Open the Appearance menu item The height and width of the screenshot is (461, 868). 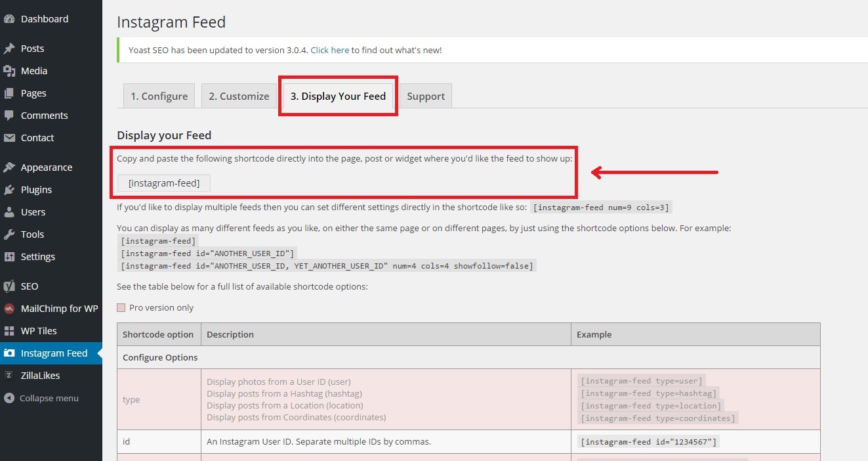point(46,167)
